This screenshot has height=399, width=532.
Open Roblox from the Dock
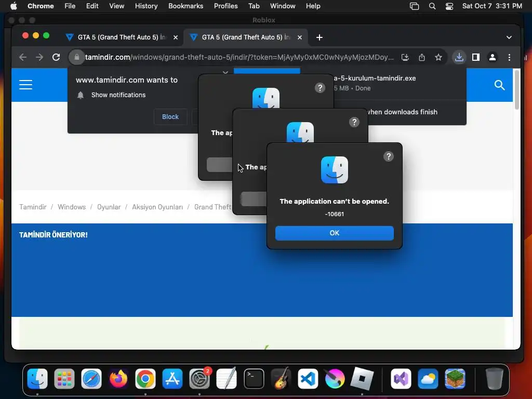pos(362,379)
